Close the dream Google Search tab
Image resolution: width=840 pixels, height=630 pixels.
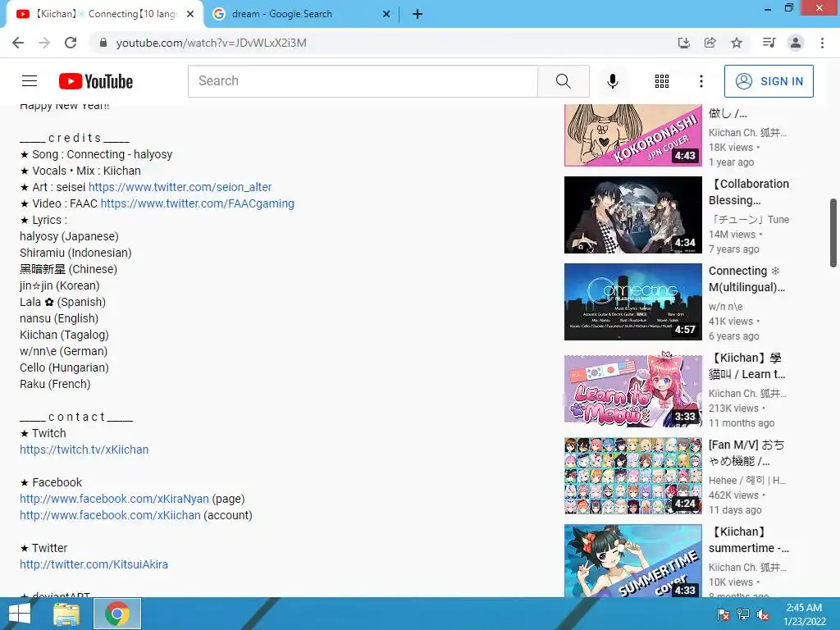(x=386, y=14)
